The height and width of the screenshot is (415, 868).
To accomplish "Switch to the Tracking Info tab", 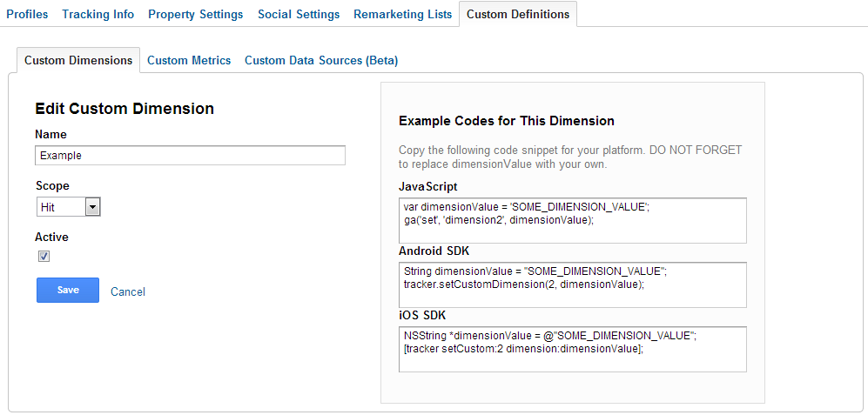I will click(x=98, y=15).
